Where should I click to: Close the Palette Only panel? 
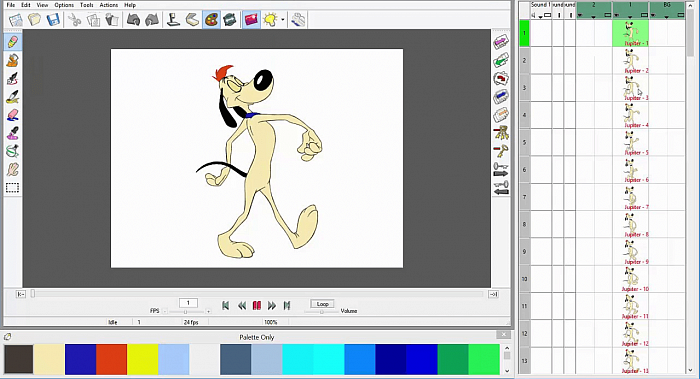504,335
